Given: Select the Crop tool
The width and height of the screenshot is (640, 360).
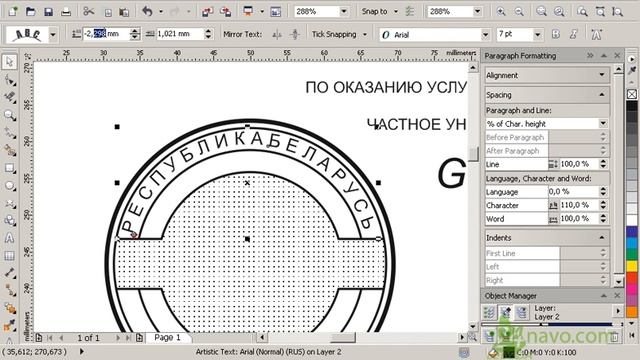Looking at the screenshot, I should 10,98.
